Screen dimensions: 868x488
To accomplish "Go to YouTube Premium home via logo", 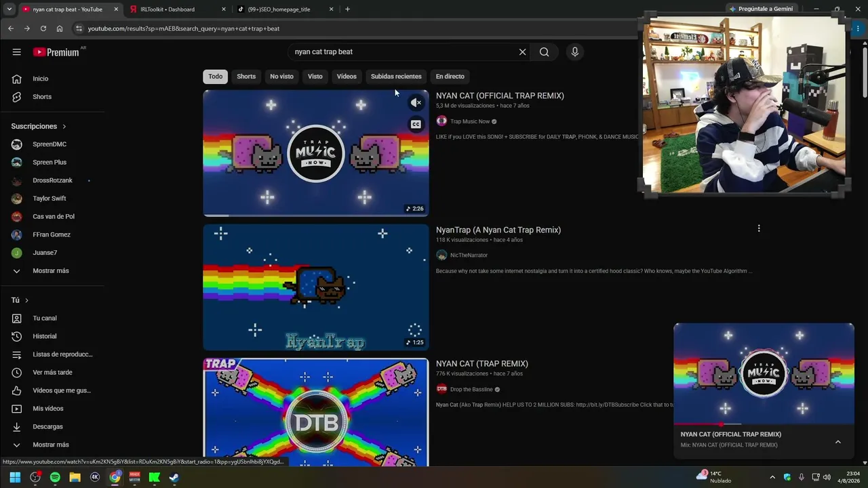I will coord(56,52).
